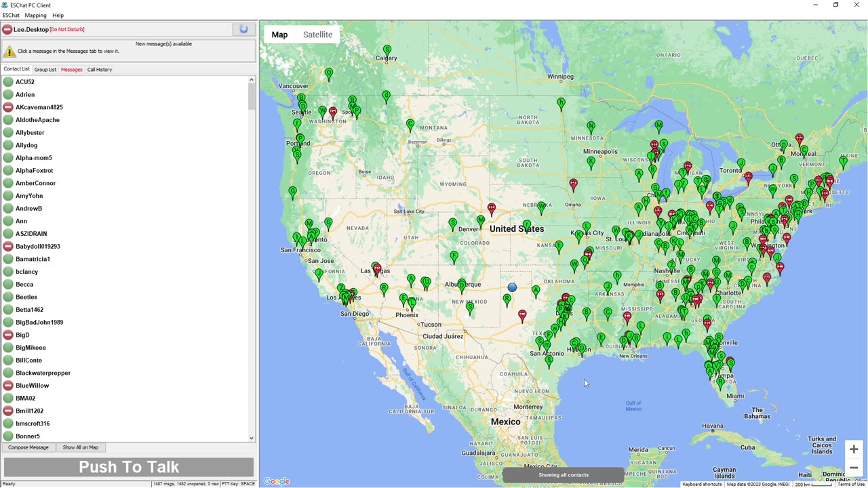Click the red map pin near Las Vegas
The width and height of the screenshot is (868, 488).
pyautogui.click(x=378, y=270)
